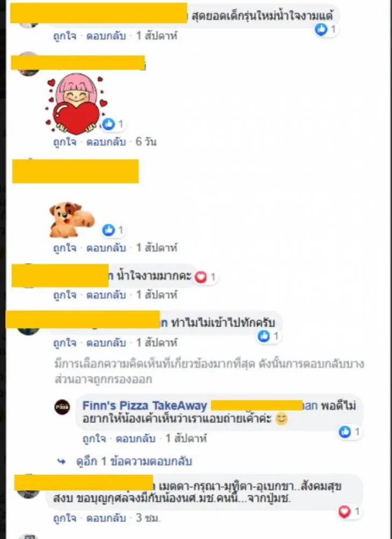
Task: Click ตอบกลับ under the น้ำใจงามมากคะ comment
Action: pyautogui.click(x=106, y=295)
